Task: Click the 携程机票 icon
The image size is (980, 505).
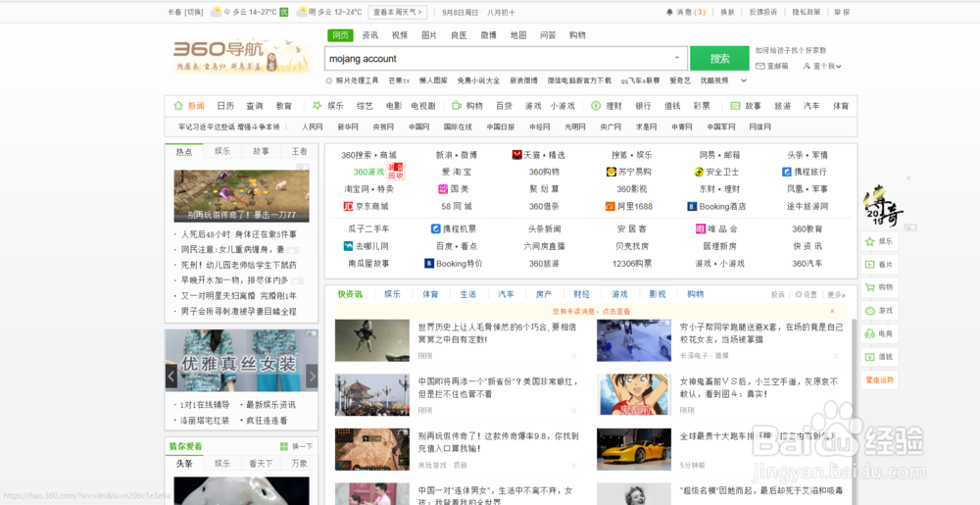Action: [436, 228]
